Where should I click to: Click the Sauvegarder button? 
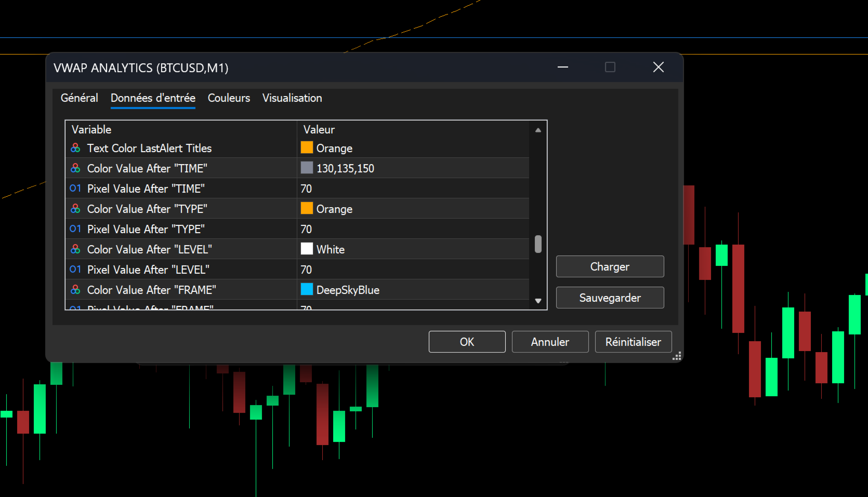(x=610, y=298)
